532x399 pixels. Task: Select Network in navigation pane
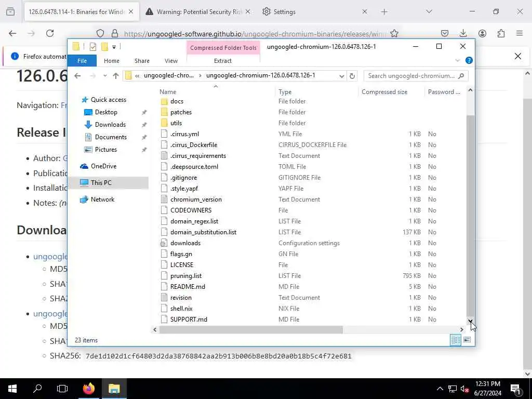pos(102,199)
